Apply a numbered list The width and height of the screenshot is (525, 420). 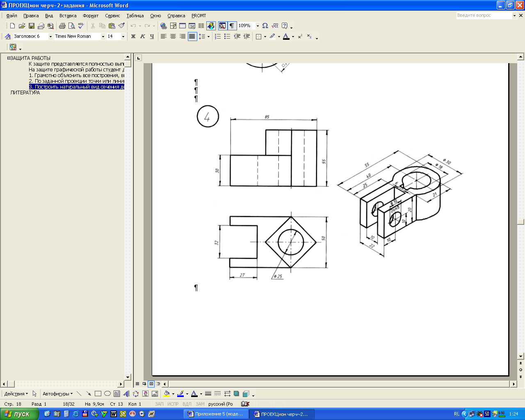pos(218,37)
